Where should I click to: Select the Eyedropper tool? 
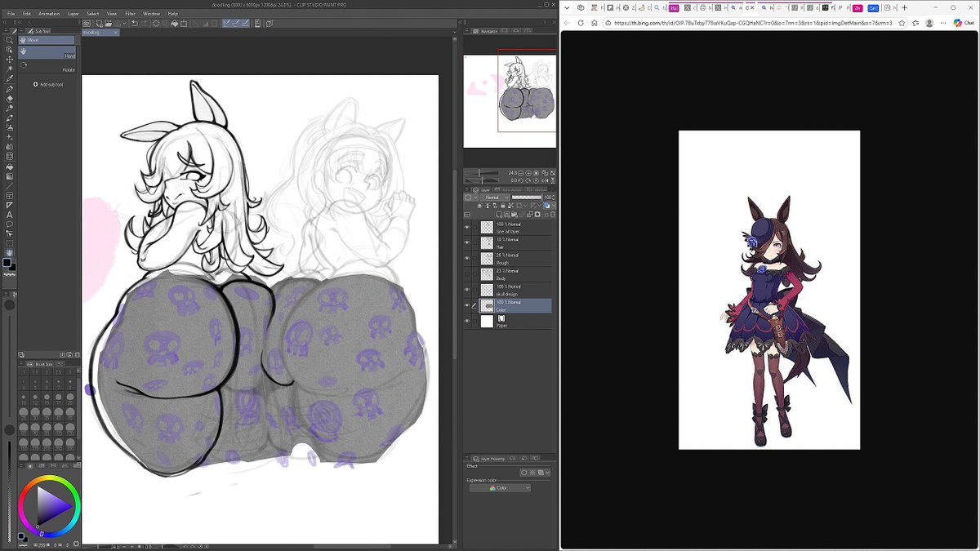click(x=10, y=78)
